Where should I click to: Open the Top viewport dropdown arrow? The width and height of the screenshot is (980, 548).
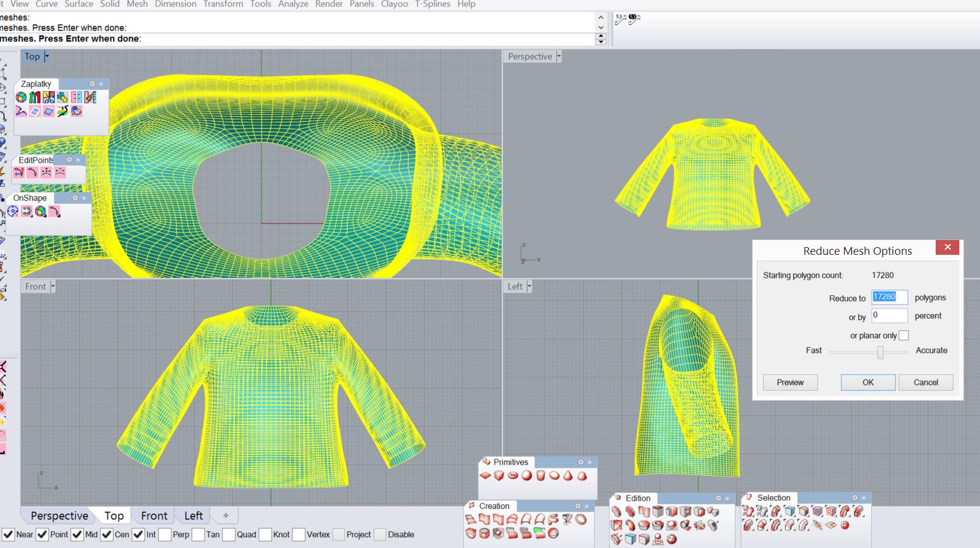click(x=47, y=57)
